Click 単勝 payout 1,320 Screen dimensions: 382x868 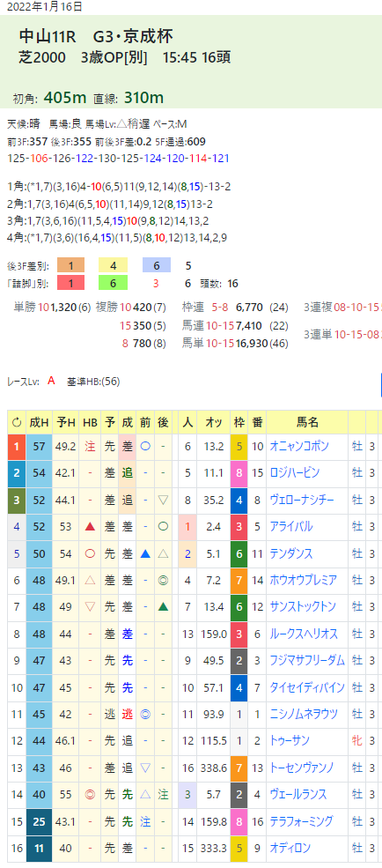(63, 308)
